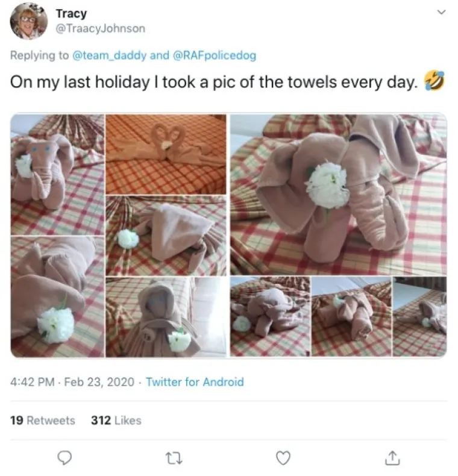
Task: Open the share tweet icon
Action: click(x=391, y=459)
